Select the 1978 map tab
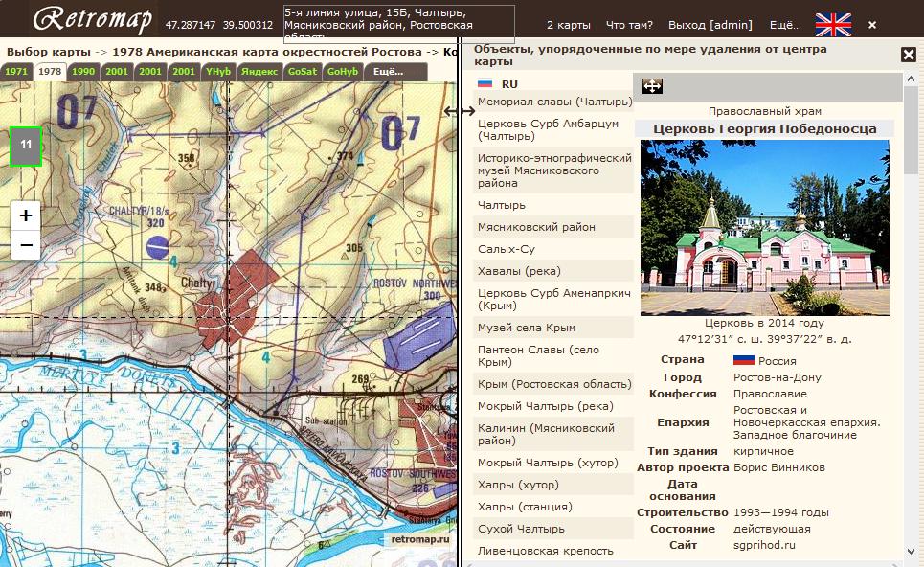Viewport: 924px width, 567px height. click(x=50, y=71)
